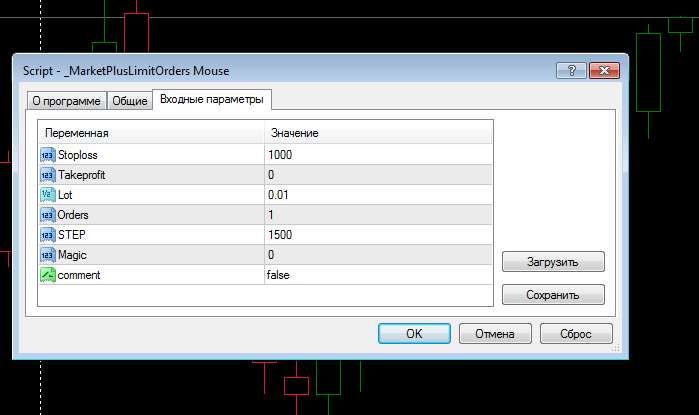Confirm the script settings with OK
Screen dimensions: 699x415
[414, 333]
